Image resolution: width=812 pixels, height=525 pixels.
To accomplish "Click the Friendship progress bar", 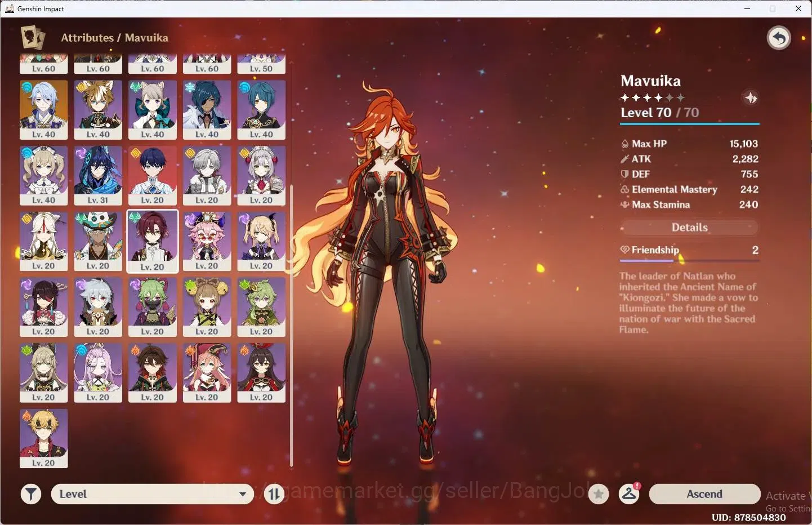I will click(x=689, y=261).
